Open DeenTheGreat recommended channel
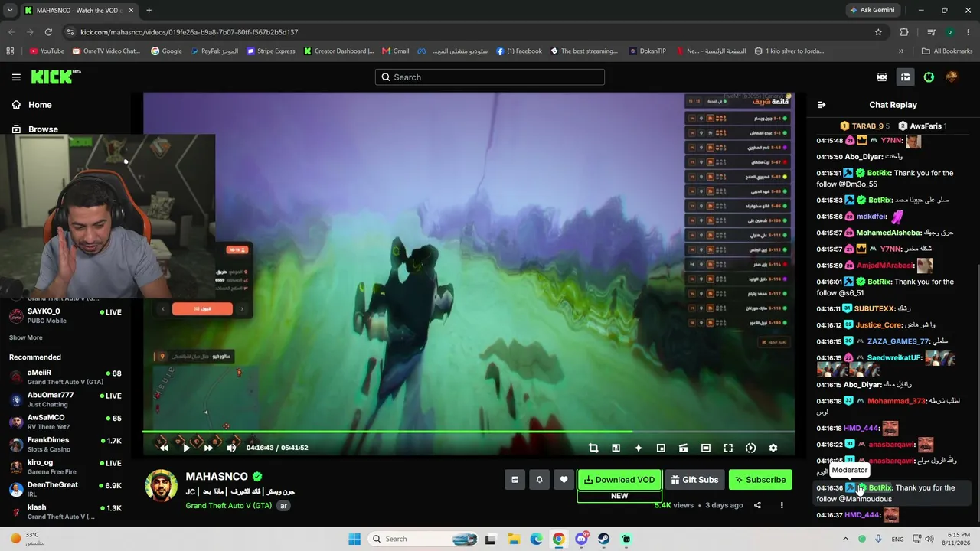Image resolution: width=980 pixels, height=551 pixels. [65, 489]
